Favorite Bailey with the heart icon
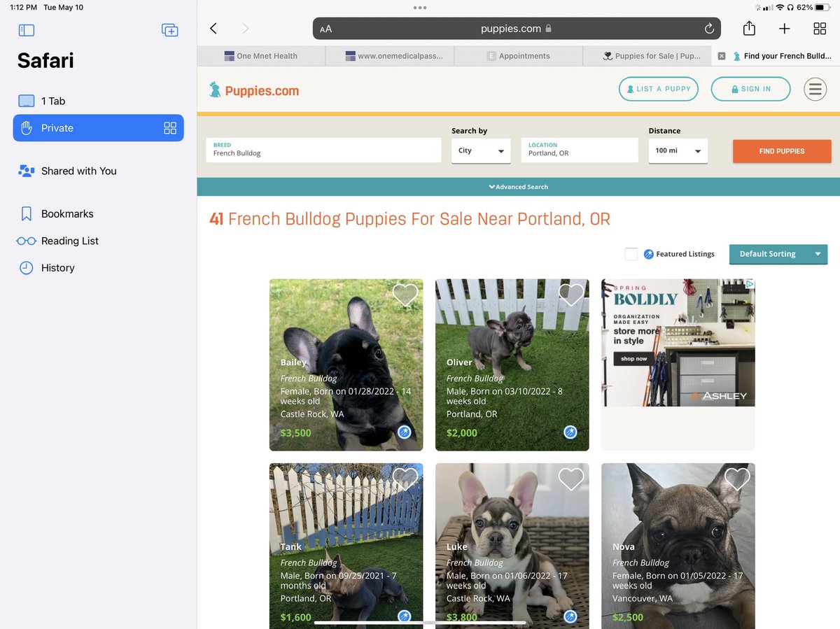This screenshot has height=629, width=840. pyautogui.click(x=405, y=295)
